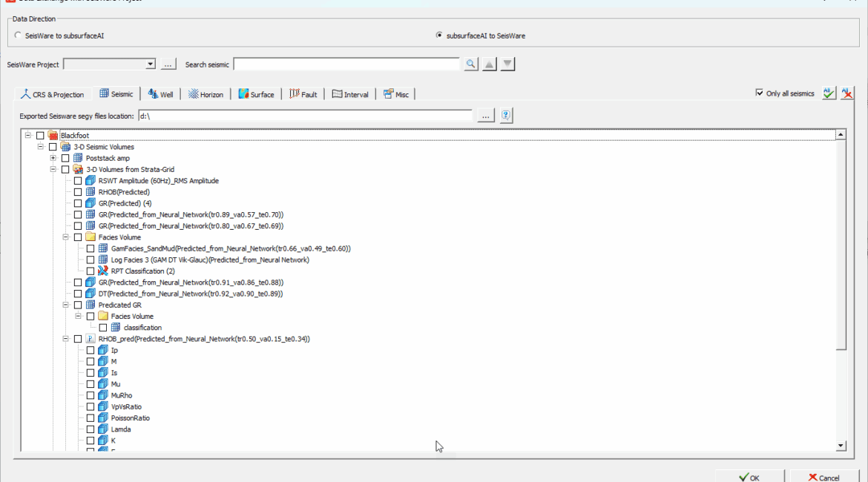This screenshot has width=868, height=482.
Task: Click the GamFacies_SandMud grid icon
Action: [103, 248]
